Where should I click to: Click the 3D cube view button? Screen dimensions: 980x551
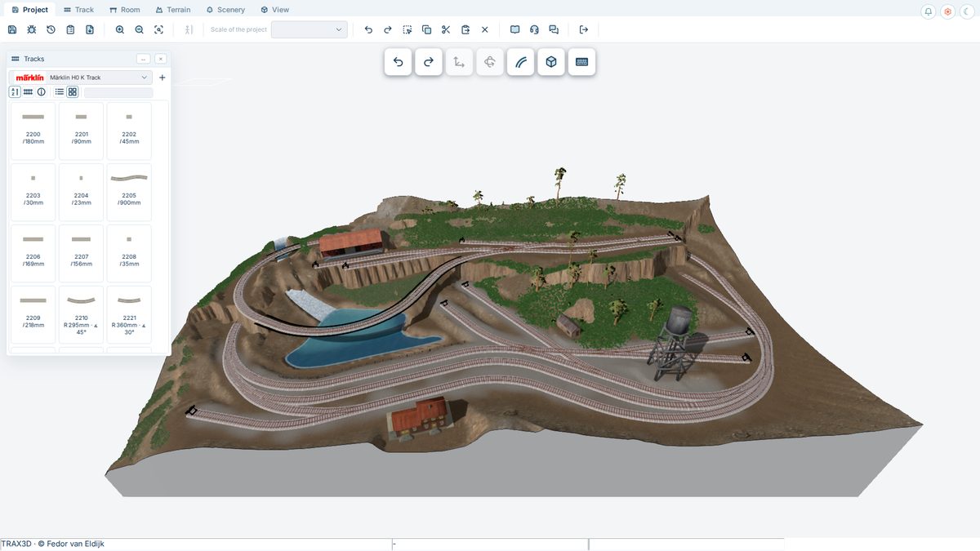pos(551,62)
